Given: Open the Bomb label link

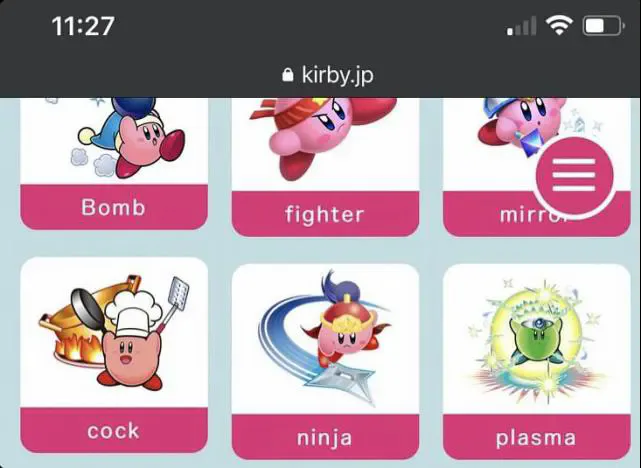Looking at the screenshot, I should point(114,207).
